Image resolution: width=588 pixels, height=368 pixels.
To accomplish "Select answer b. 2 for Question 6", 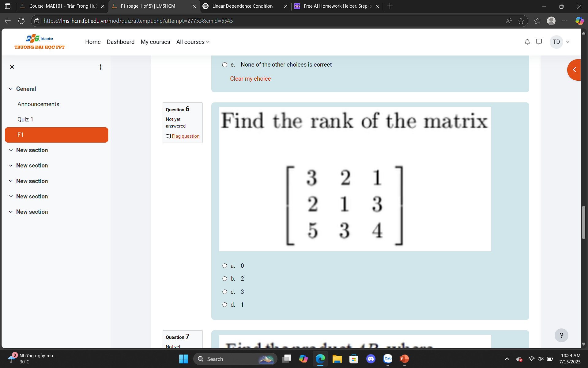I will coord(224,278).
